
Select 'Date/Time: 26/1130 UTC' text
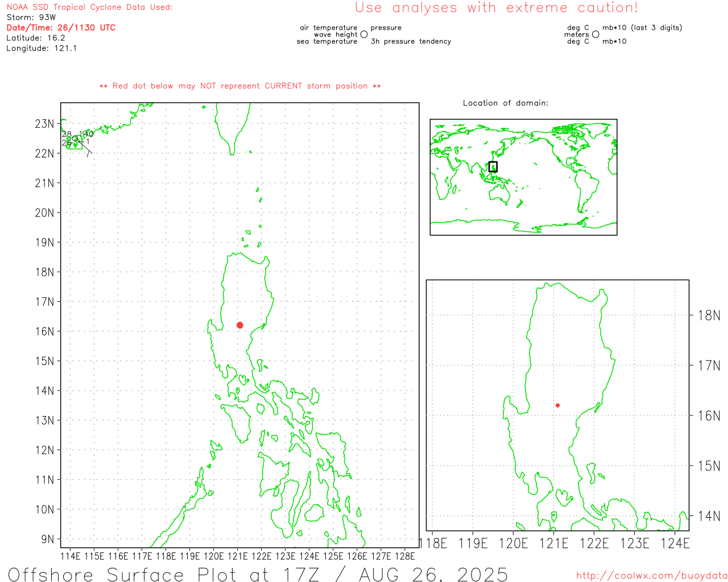(61, 28)
